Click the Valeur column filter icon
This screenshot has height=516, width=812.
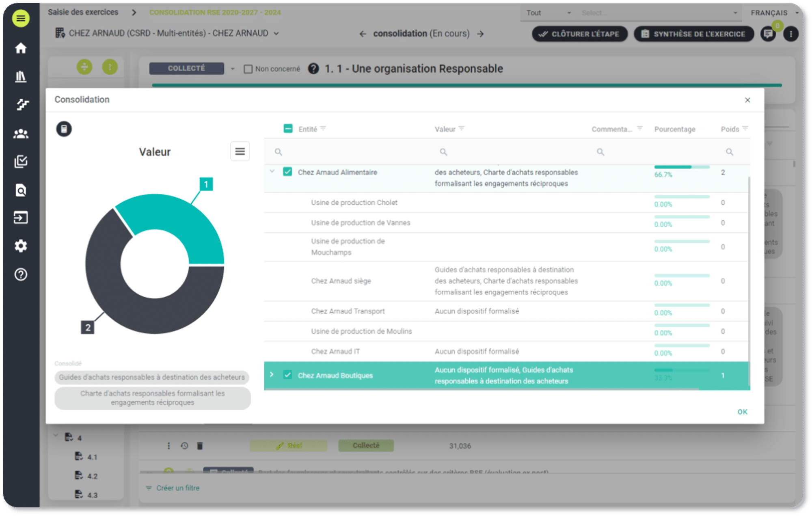pos(461,128)
